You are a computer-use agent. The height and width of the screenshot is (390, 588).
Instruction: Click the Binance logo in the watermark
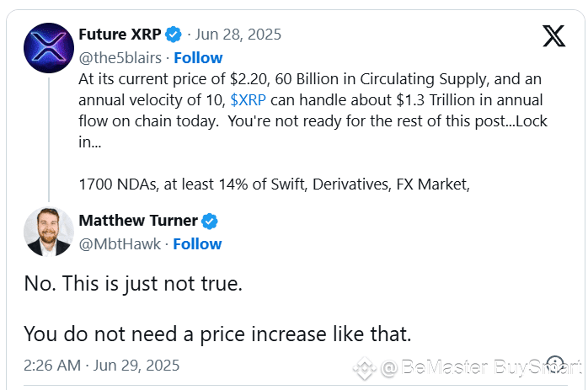[365, 368]
